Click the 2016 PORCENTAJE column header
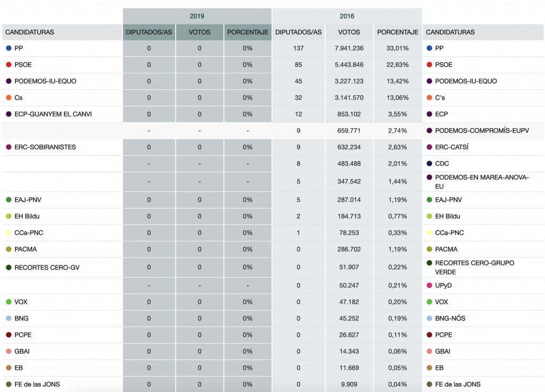Screen dimensions: 545x392 (x=398, y=32)
